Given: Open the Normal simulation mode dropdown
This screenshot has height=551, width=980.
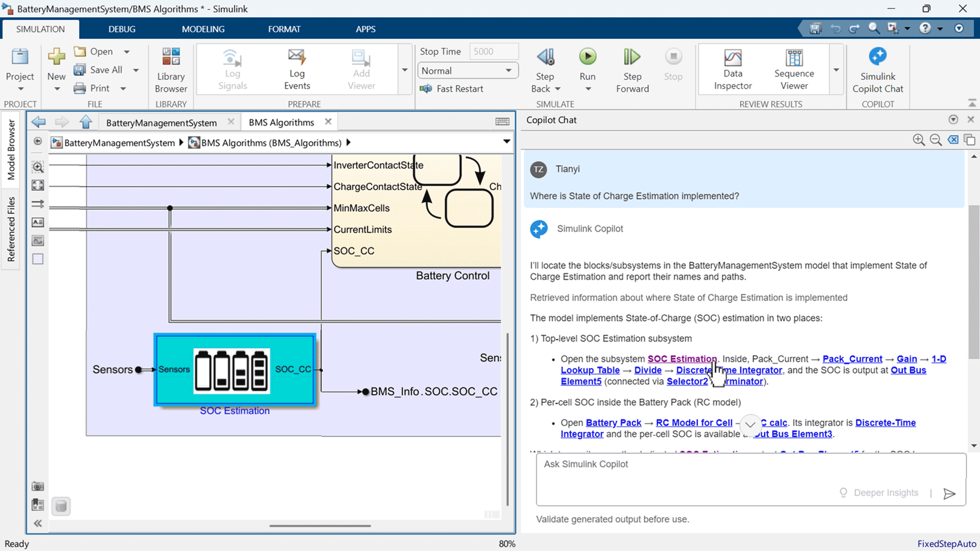Looking at the screenshot, I should (468, 71).
